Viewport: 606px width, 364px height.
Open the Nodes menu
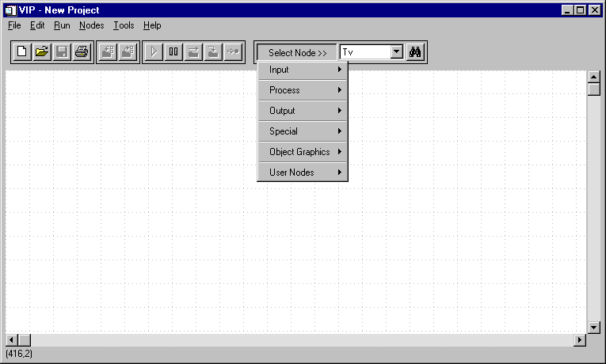tap(91, 25)
